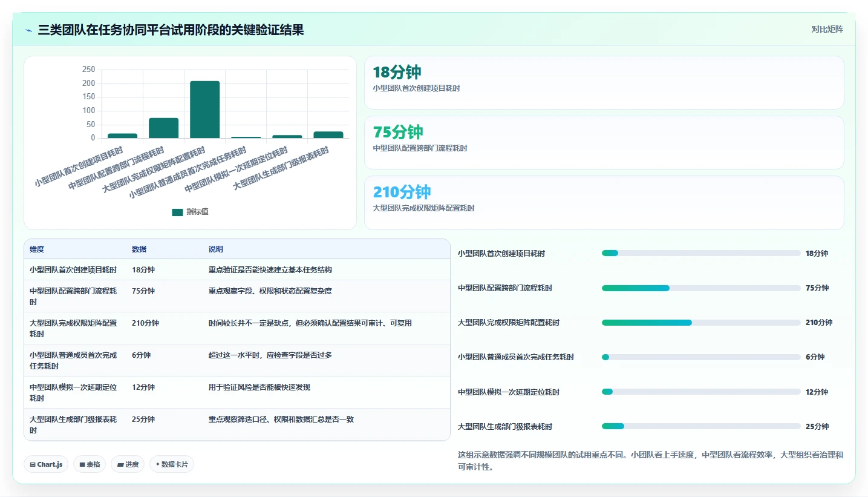
Task: Click progress bar for 中型团队模拟一次延期定位耗时
Action: (x=701, y=392)
